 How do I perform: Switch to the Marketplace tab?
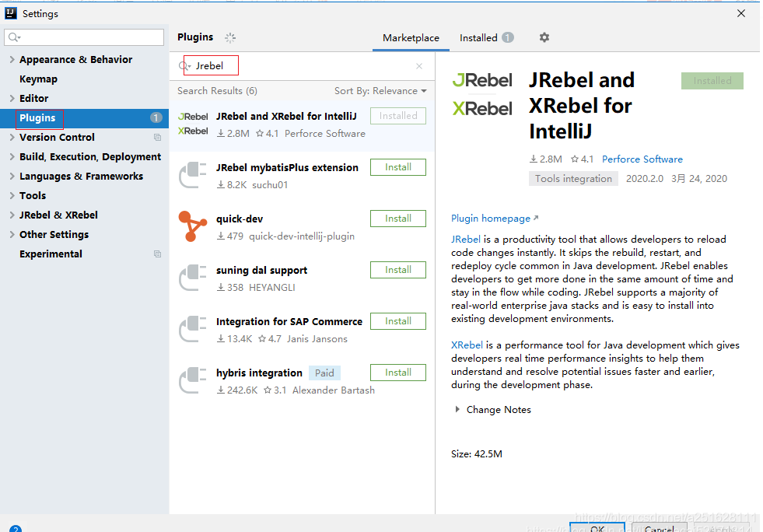coord(411,38)
